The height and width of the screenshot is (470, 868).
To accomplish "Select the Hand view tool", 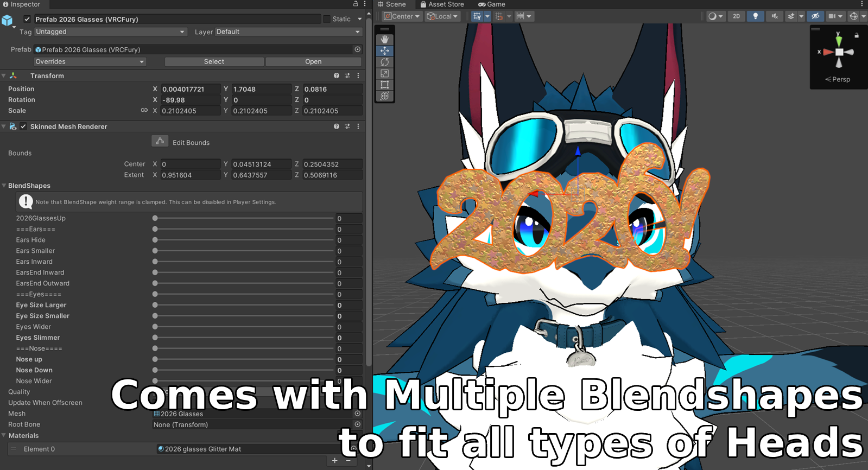I will coord(385,40).
